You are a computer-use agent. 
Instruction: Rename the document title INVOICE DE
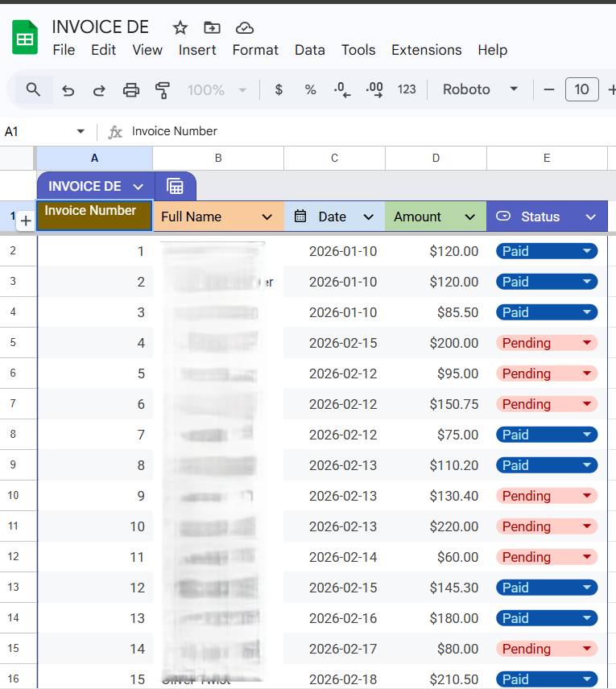[100, 27]
